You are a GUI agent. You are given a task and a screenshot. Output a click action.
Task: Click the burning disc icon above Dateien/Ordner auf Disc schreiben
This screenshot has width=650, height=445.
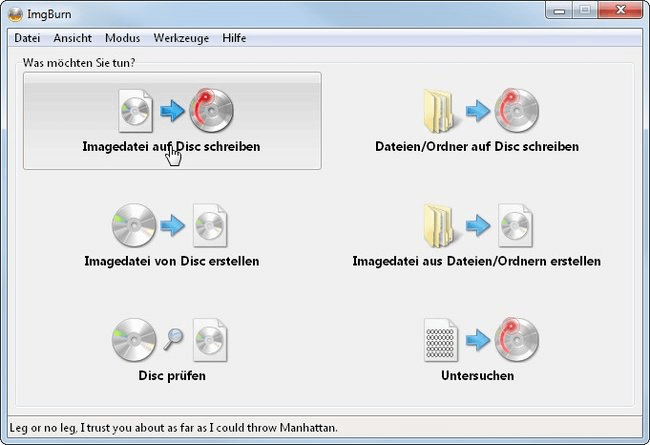pos(517,110)
